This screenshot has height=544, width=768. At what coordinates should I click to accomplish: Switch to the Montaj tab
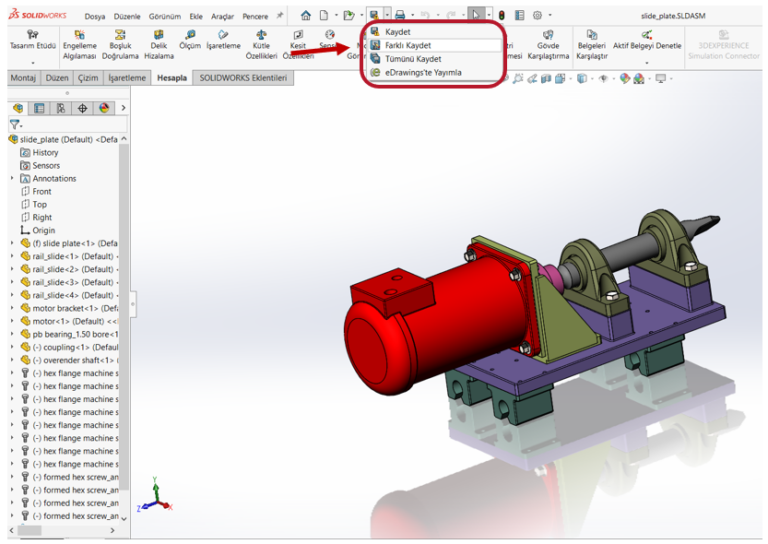(23, 78)
